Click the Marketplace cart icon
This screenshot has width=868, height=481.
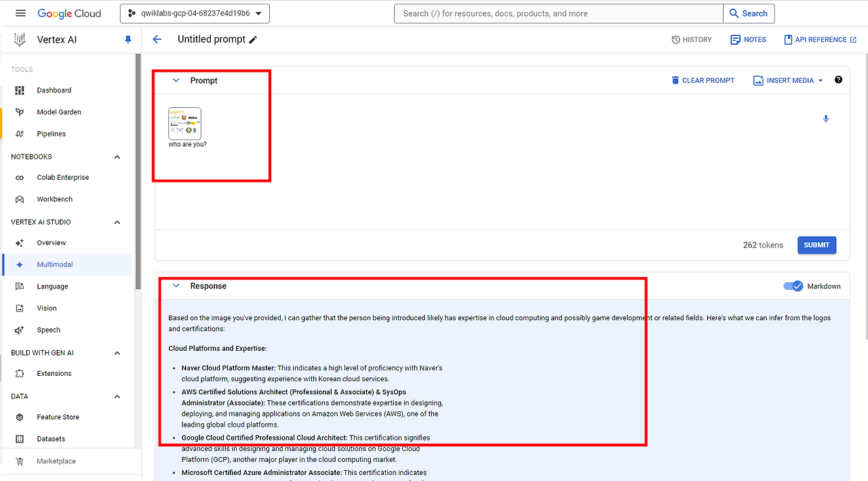click(20, 461)
